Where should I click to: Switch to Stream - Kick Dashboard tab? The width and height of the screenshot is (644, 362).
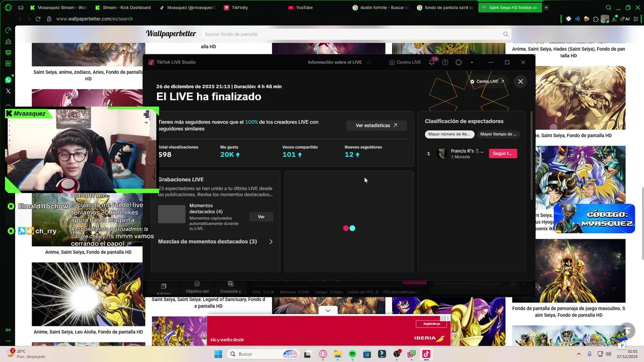click(123, 8)
